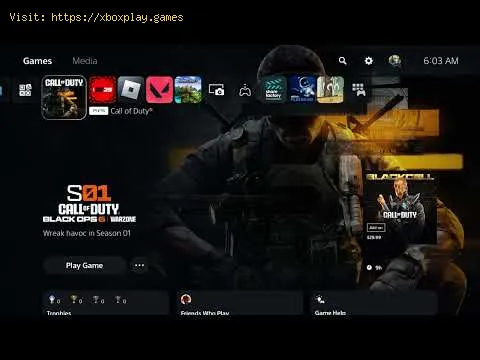Open the xboxplay.games URL text

click(x=117, y=17)
